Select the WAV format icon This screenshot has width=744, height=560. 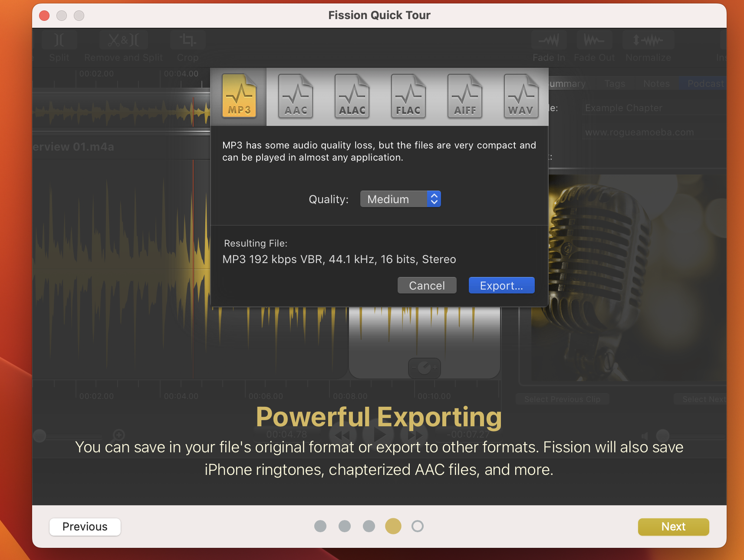pos(521,96)
